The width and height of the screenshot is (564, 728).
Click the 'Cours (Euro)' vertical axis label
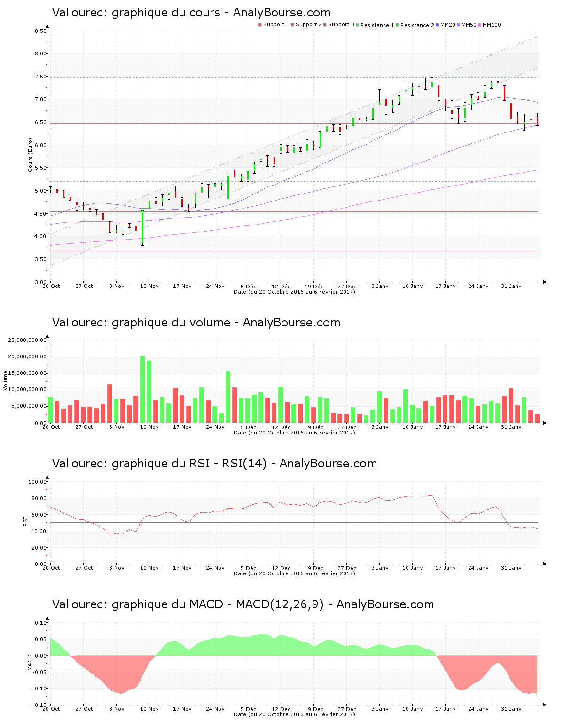coord(30,155)
